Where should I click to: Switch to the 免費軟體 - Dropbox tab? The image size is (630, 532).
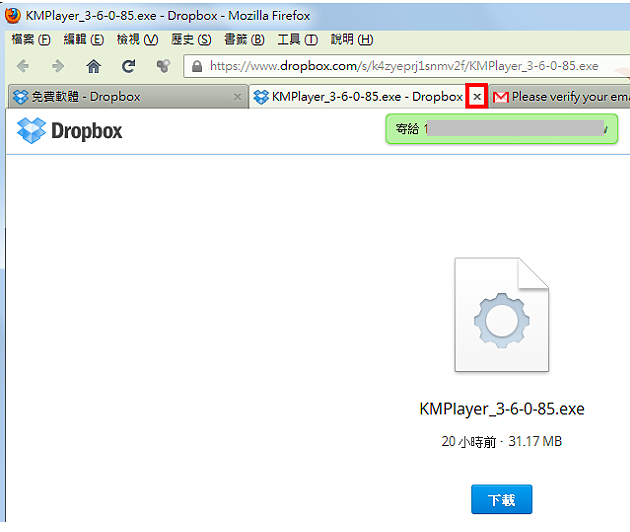click(x=127, y=97)
